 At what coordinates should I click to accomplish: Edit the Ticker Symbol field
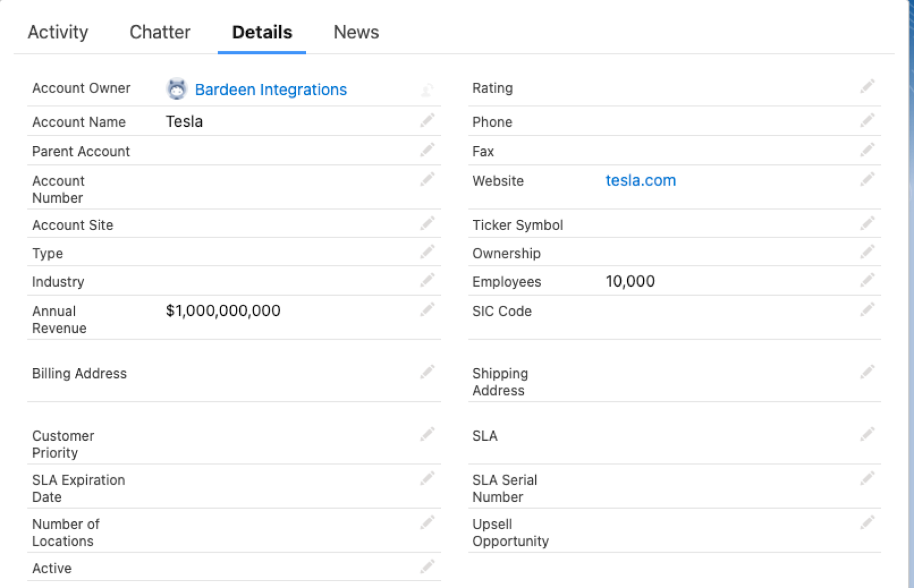pos(867,223)
